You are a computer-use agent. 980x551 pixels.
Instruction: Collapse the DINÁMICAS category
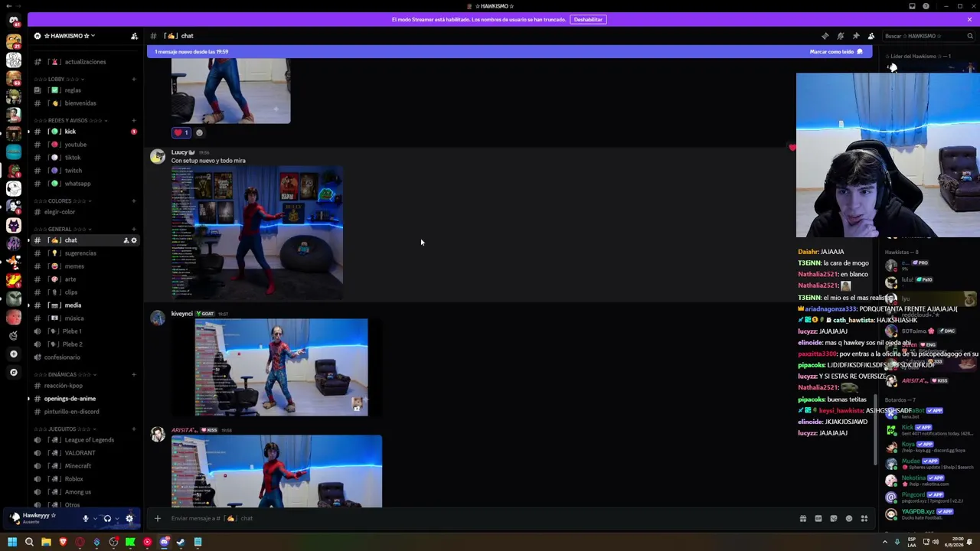(x=65, y=374)
